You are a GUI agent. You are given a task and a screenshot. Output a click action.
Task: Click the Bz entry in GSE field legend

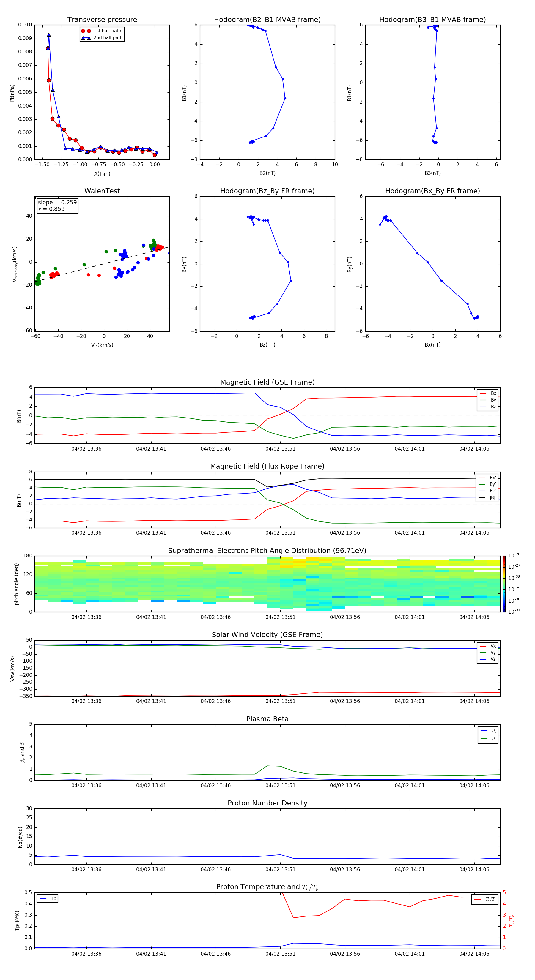(x=488, y=407)
